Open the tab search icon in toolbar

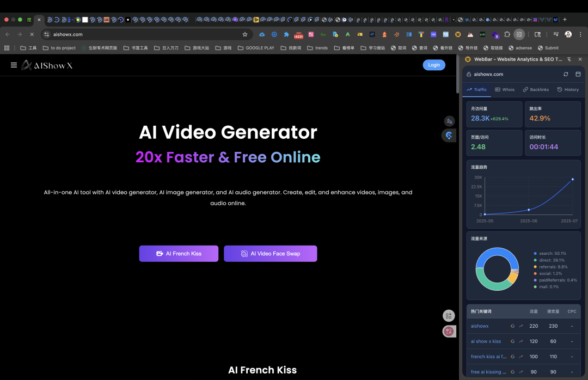point(537,34)
